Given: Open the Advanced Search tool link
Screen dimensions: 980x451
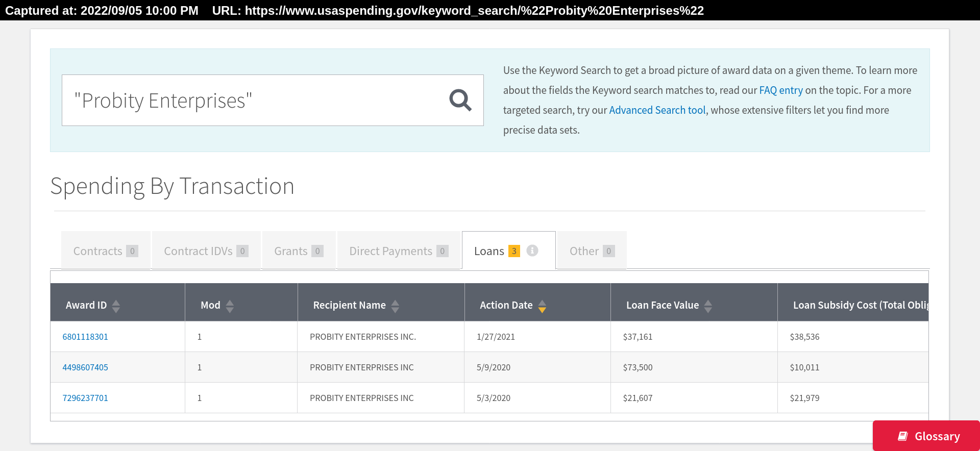Looking at the screenshot, I should click(x=657, y=110).
